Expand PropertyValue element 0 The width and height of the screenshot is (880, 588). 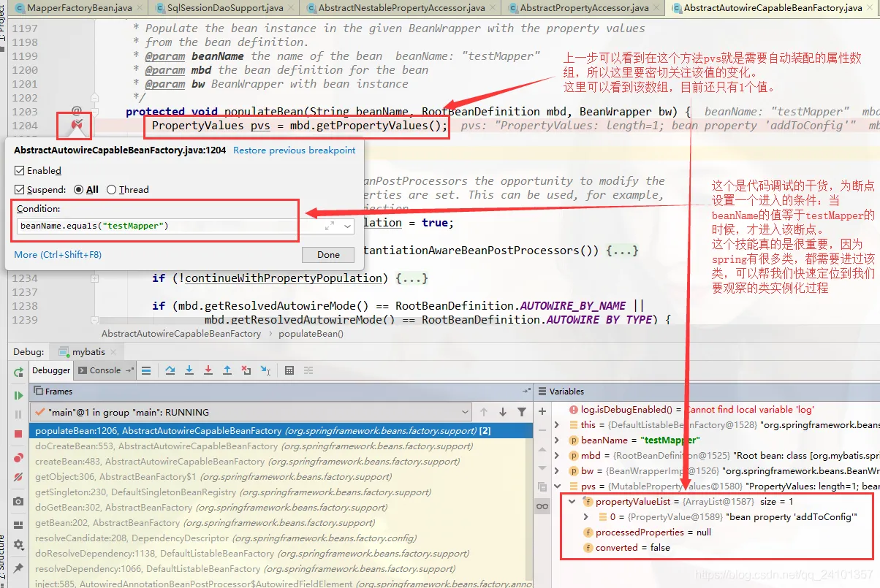585,516
